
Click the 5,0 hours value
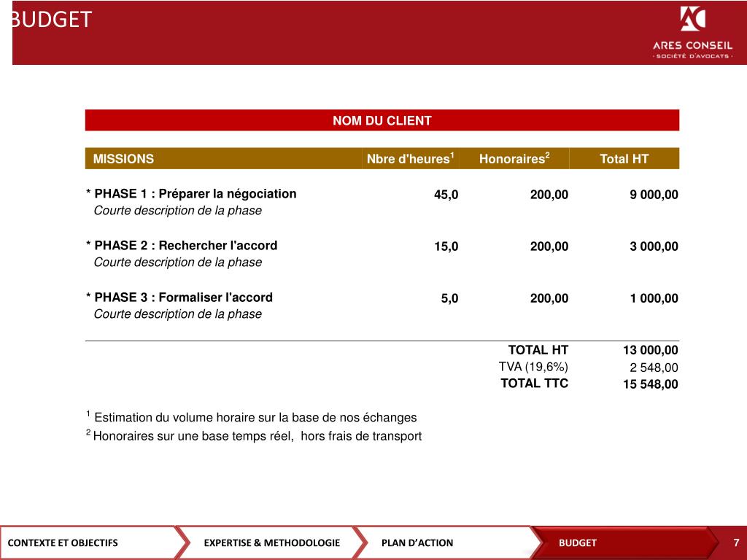449,298
